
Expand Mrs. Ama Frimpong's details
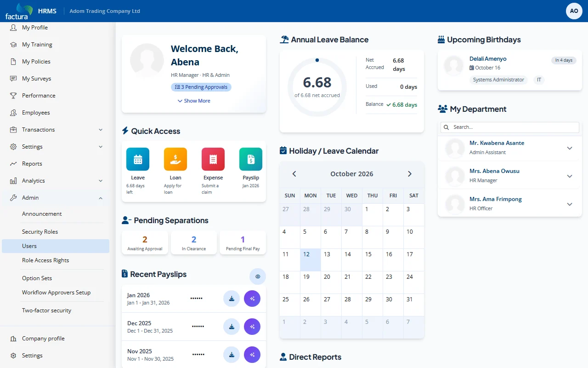click(570, 204)
